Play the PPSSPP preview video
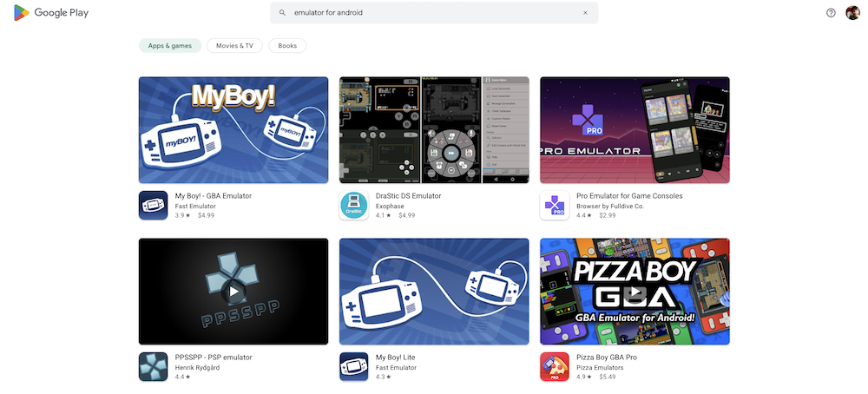This screenshot has width=868, height=394. coord(233,292)
